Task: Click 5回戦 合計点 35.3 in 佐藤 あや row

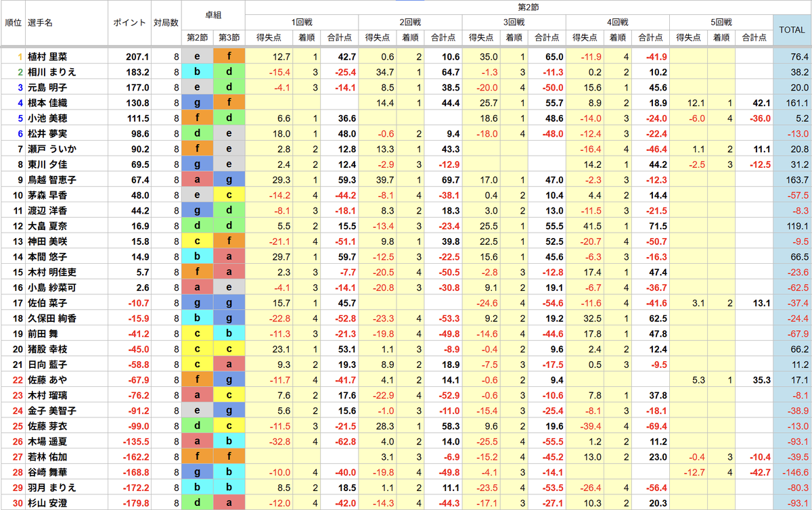Action: 761,380
